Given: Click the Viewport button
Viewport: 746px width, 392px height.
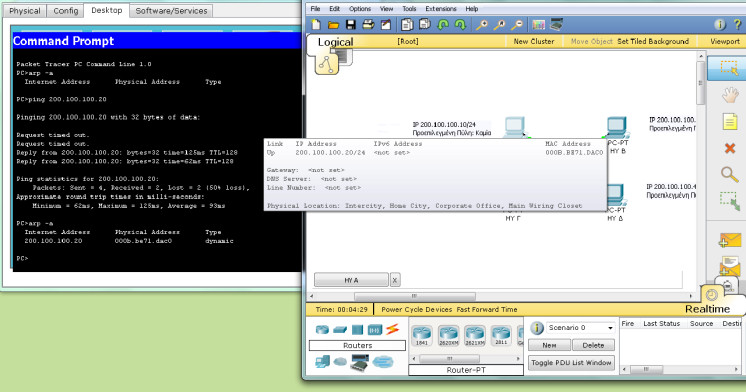Looking at the screenshot, I should [x=725, y=41].
